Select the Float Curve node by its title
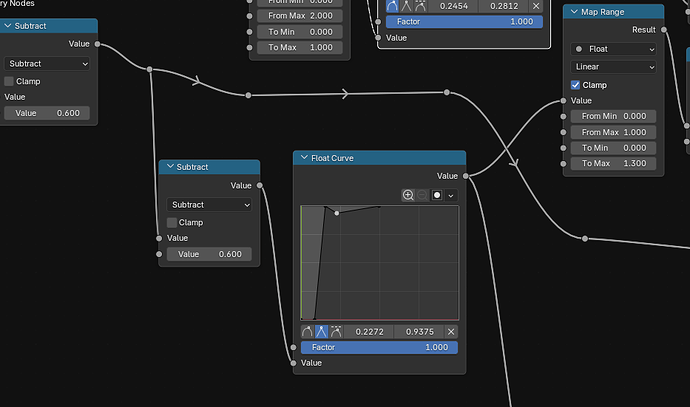690x407 pixels. click(x=332, y=158)
